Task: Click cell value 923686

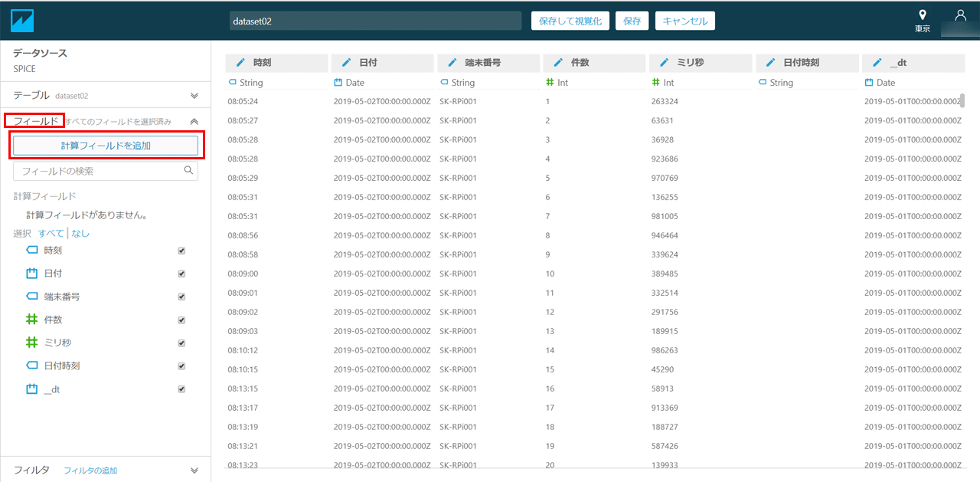Action: pyautogui.click(x=665, y=159)
